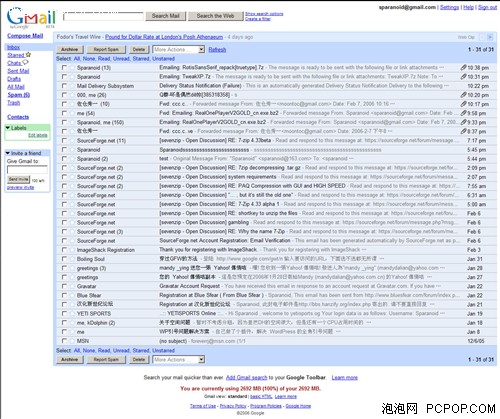Viewport: 500px width, 419px height.
Task: Star the MSN message
Action: point(73,341)
